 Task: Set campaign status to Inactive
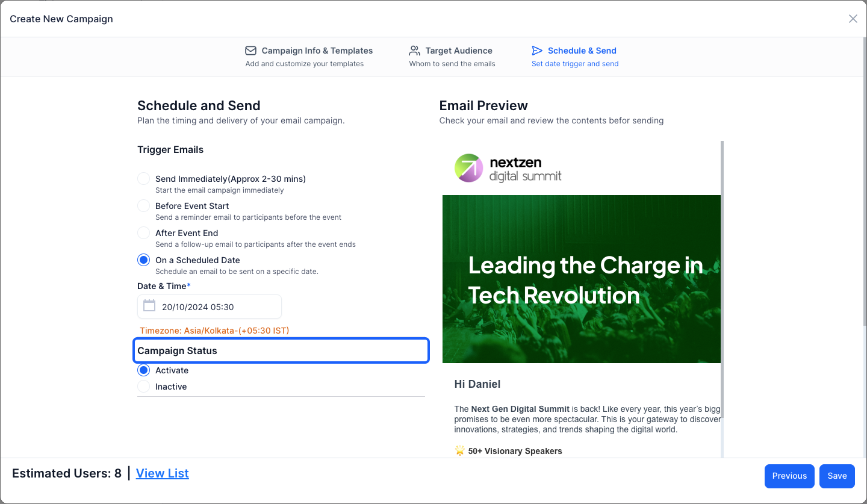(x=143, y=387)
